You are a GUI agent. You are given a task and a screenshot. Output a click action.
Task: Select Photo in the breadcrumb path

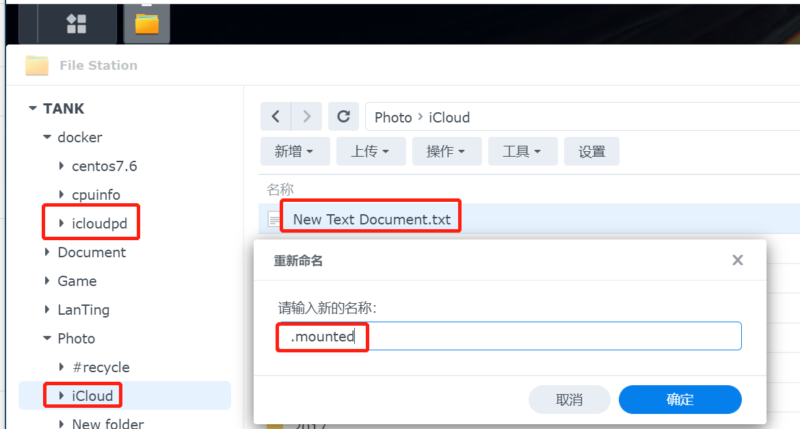pos(393,117)
